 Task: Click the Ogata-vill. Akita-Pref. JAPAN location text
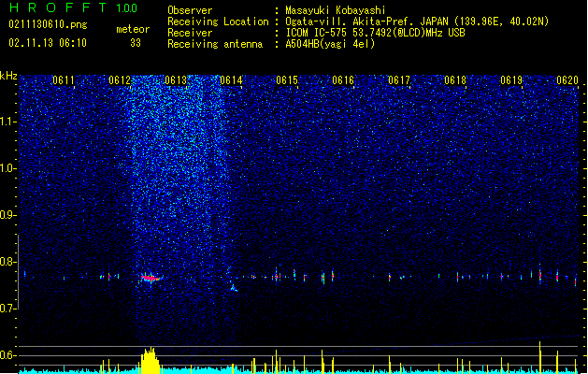tap(417, 22)
